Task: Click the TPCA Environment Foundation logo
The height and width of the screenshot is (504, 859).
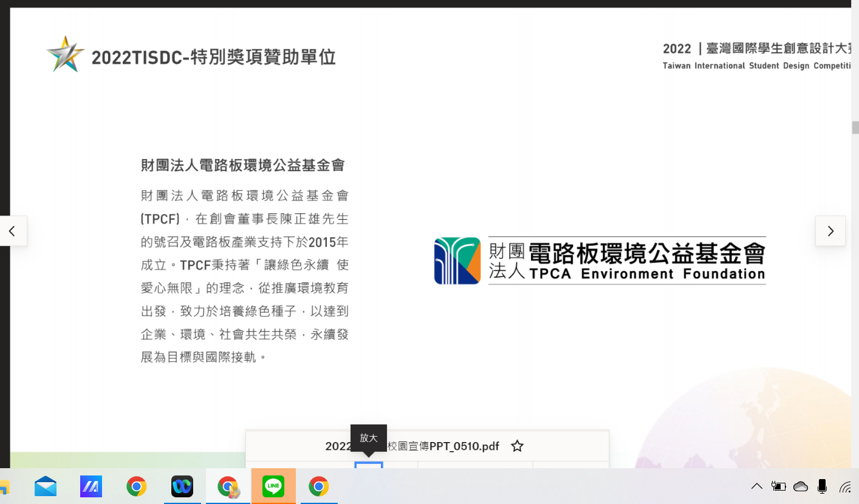Action: (598, 260)
